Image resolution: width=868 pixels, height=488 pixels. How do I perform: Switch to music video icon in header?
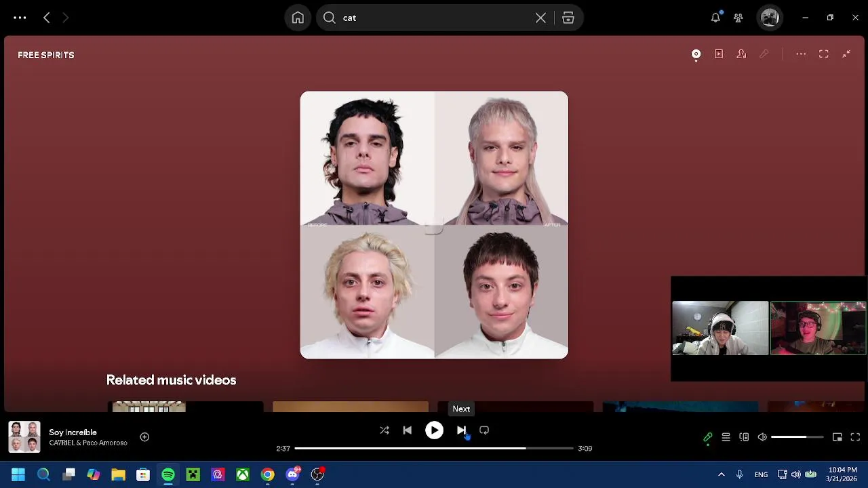(719, 54)
